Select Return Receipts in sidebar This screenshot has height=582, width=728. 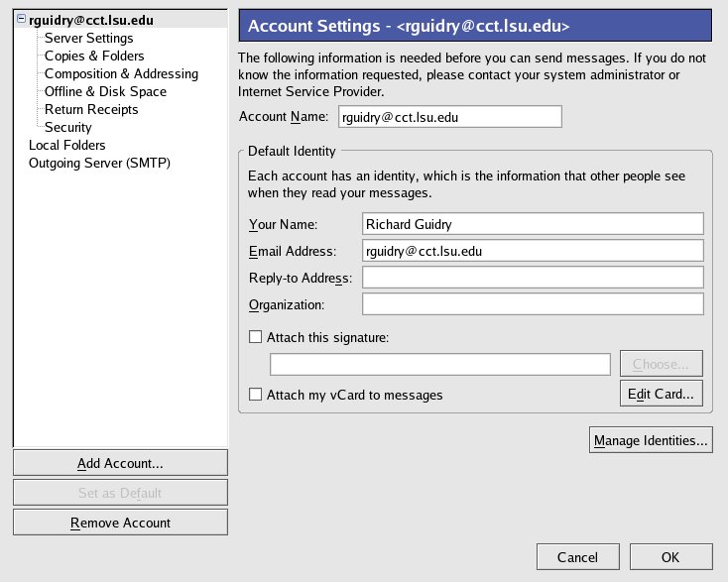(91, 109)
